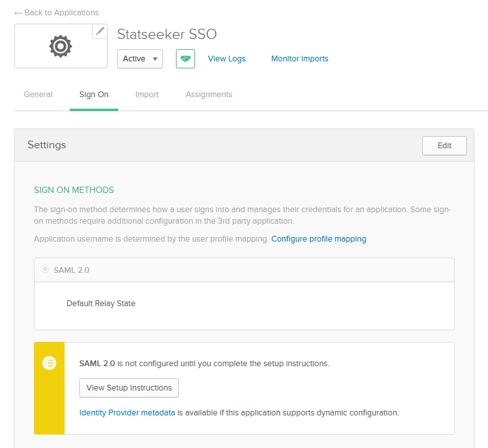Click the yellow list icon in SAML notice

click(49, 363)
